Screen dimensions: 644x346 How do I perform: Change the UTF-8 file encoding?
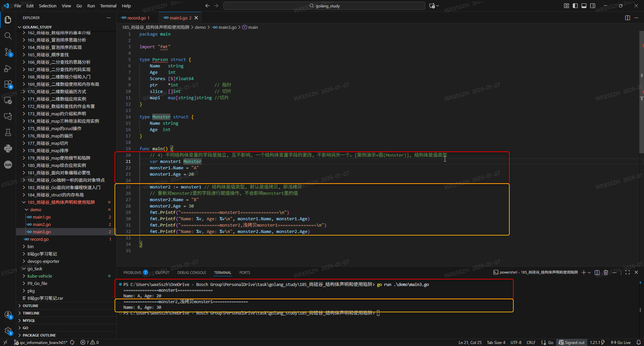[x=516, y=343]
